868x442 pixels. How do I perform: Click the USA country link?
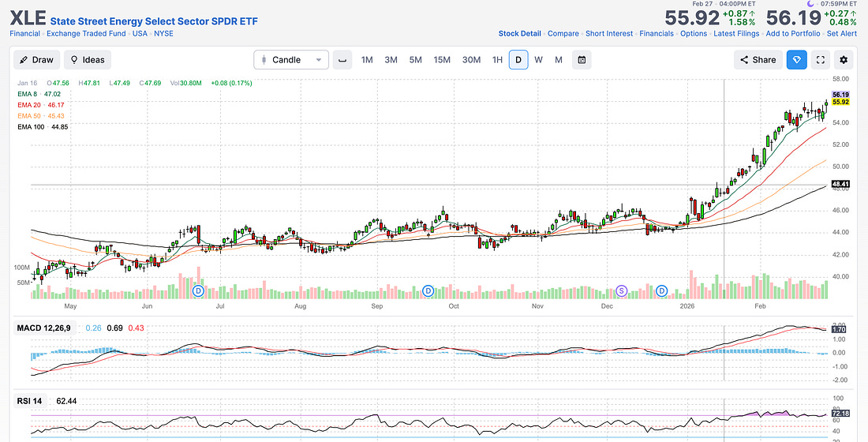140,33
